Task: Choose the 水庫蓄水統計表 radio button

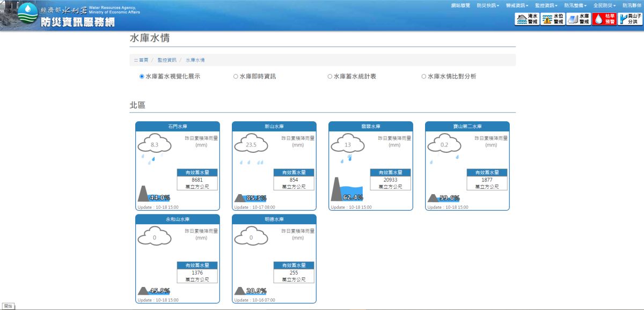Action: point(330,76)
